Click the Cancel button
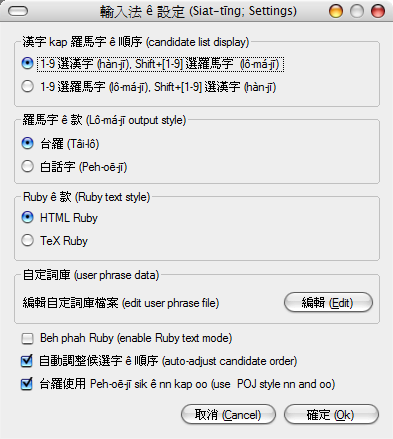Viewport: 393px width, 439px height. pos(228,415)
